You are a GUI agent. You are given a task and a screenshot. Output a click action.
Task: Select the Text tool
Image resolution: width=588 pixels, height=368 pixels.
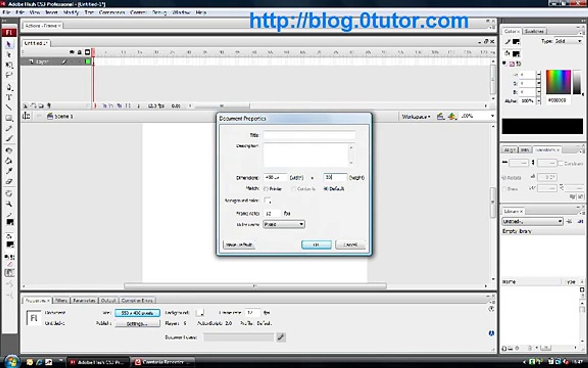pos(9,97)
